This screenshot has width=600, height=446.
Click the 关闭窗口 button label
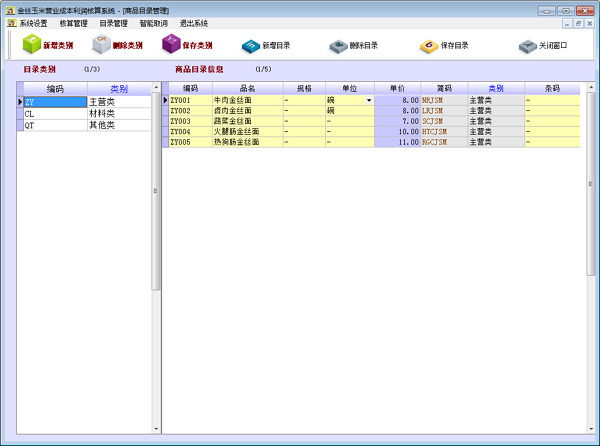click(x=553, y=46)
